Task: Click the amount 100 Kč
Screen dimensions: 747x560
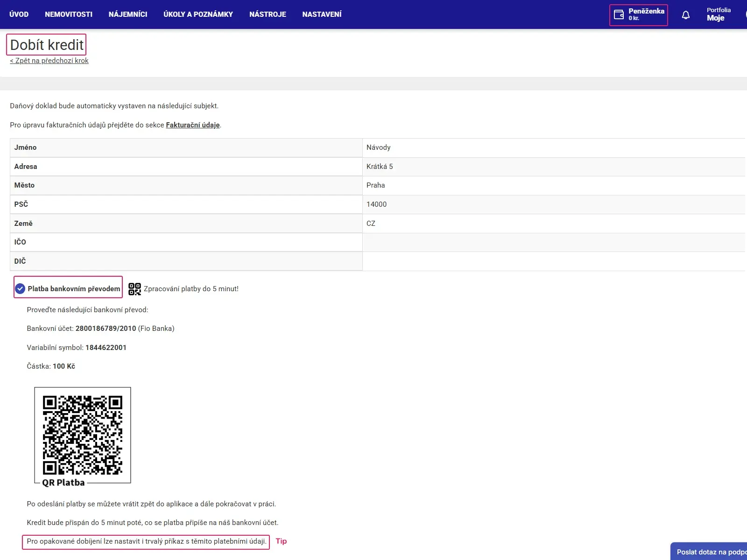Action: (x=64, y=366)
